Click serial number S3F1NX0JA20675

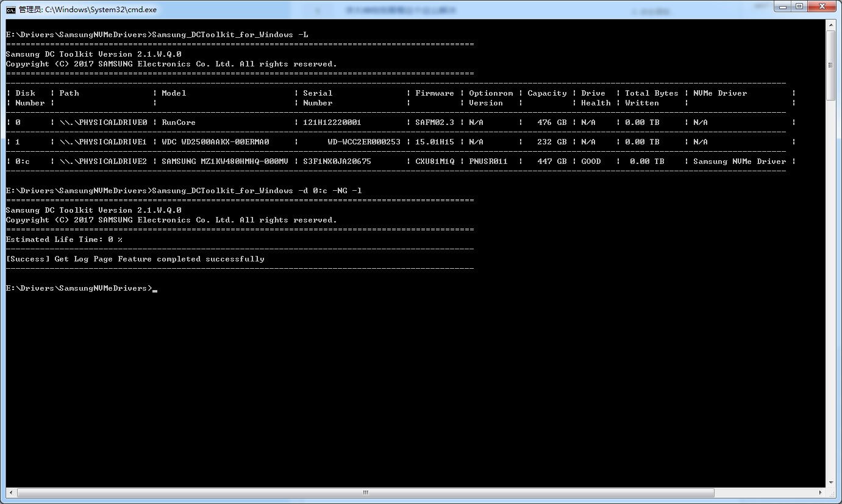337,161
